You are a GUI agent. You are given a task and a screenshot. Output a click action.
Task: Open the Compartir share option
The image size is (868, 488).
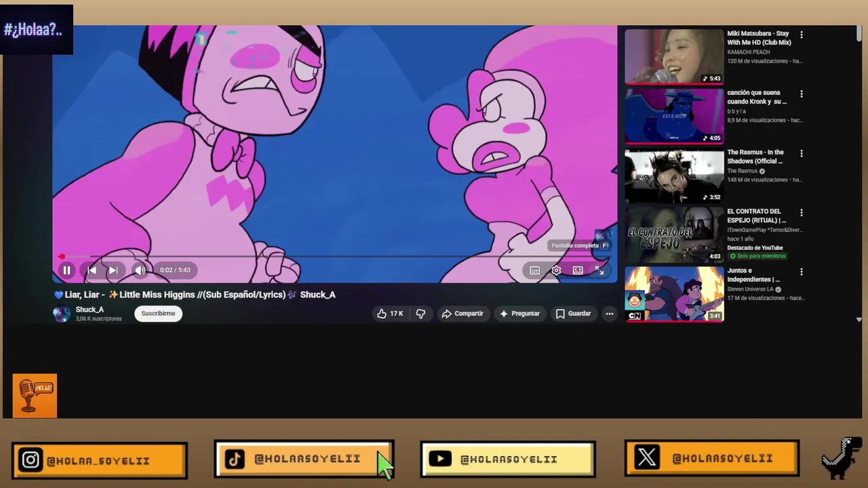click(462, 313)
